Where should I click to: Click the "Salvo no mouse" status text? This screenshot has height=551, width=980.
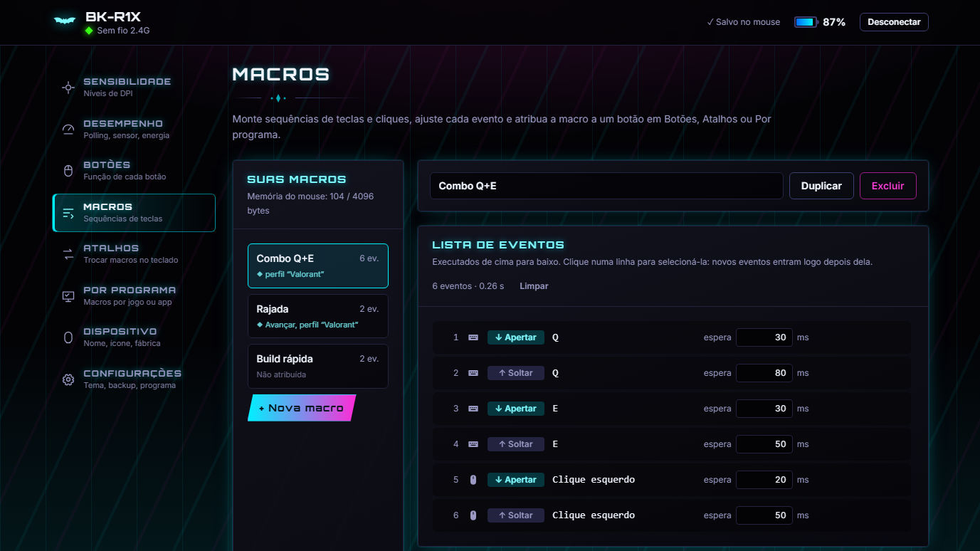744,22
